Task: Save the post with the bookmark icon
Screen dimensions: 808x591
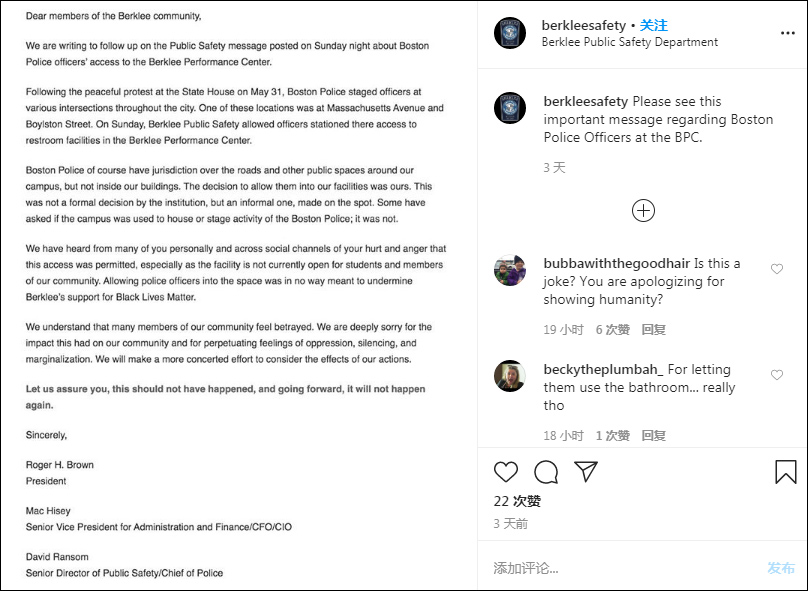Action: (786, 472)
